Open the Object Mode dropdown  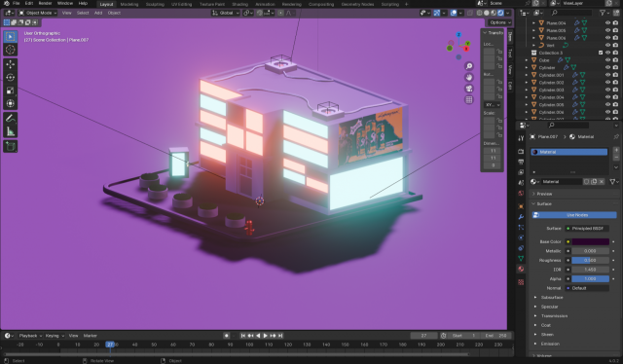point(38,13)
